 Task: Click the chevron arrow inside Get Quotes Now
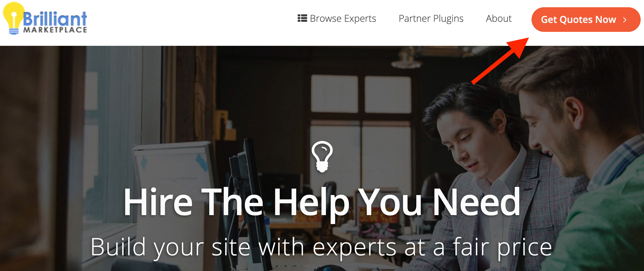pyautogui.click(x=625, y=20)
